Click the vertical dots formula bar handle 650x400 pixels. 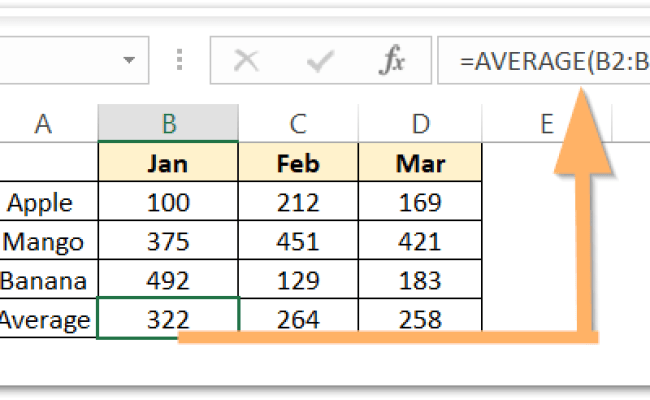click(179, 60)
